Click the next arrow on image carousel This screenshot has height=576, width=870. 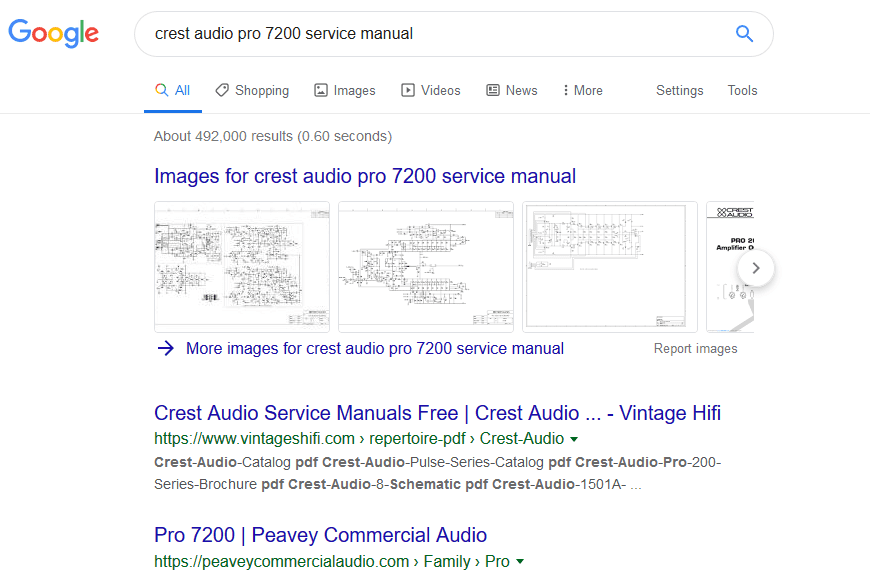click(x=756, y=268)
